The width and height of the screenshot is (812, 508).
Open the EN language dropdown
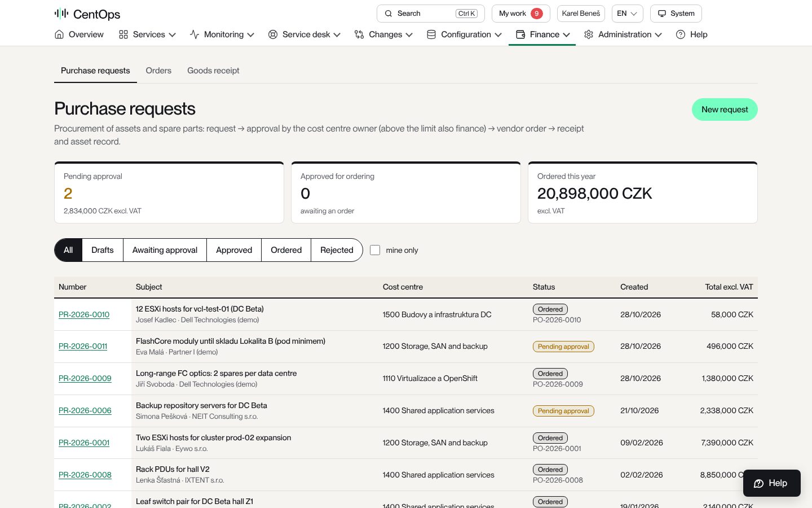(627, 14)
